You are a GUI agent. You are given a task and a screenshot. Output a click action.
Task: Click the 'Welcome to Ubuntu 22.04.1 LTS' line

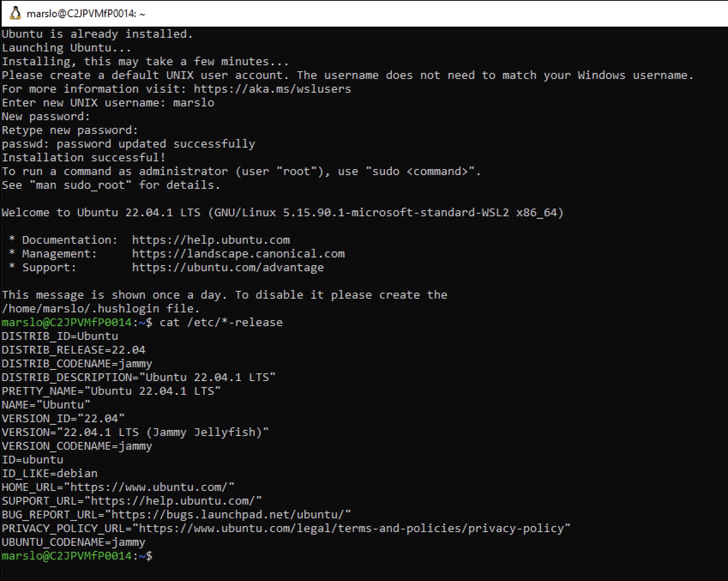click(x=283, y=212)
